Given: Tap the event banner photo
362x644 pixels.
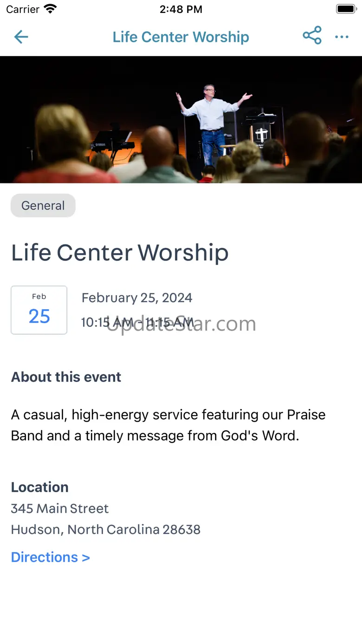Looking at the screenshot, I should 181,119.
